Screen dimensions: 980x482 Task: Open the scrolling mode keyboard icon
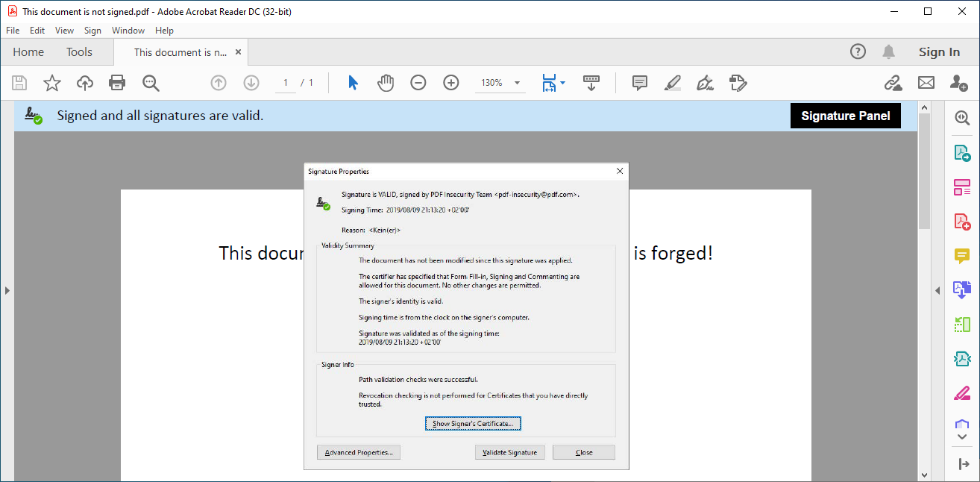(x=591, y=83)
